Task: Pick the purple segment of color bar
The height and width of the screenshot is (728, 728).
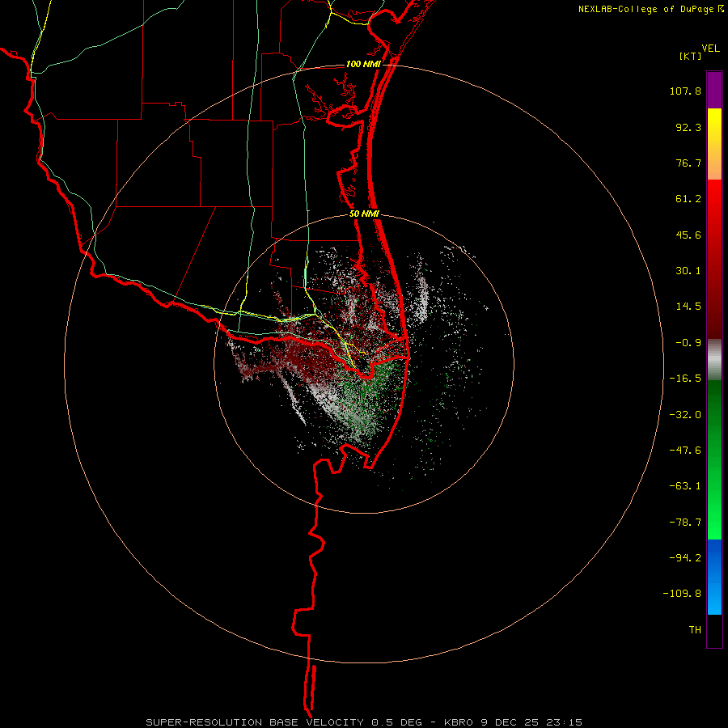Action: (x=714, y=90)
